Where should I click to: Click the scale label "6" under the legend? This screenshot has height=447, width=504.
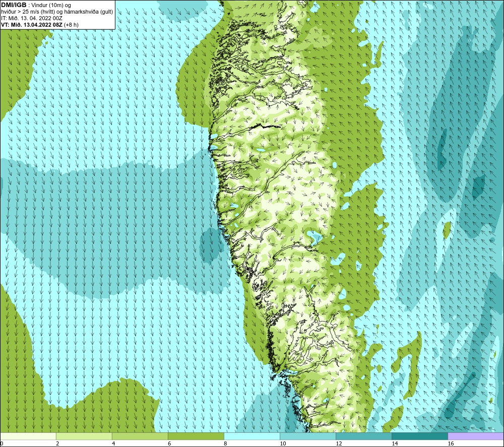pyautogui.click(x=169, y=444)
